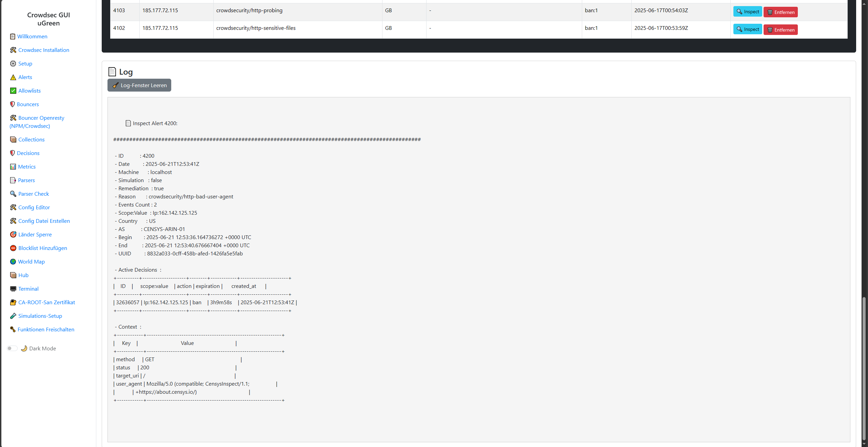
Task: Click the Dark Mode label
Action: click(42, 348)
